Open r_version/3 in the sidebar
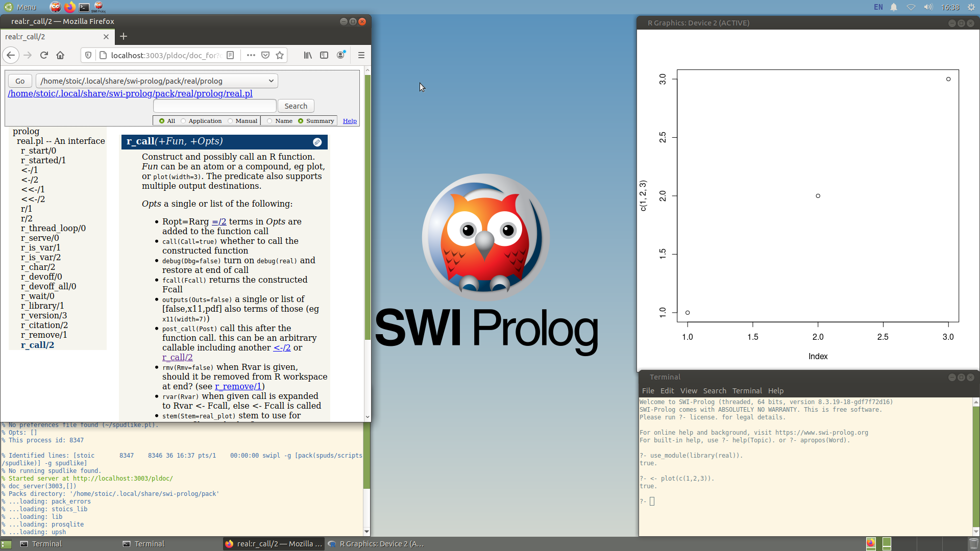The image size is (980, 551). pyautogui.click(x=44, y=315)
